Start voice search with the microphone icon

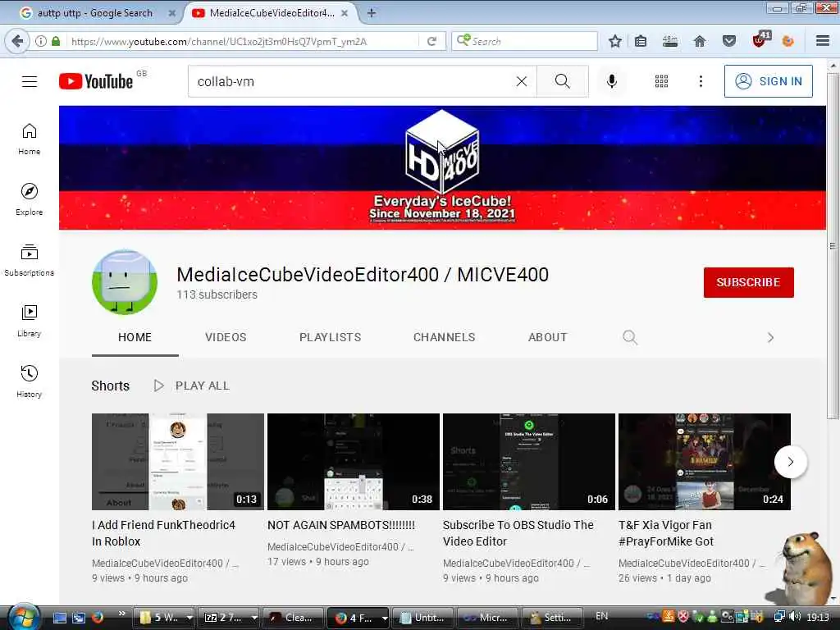pyautogui.click(x=612, y=81)
